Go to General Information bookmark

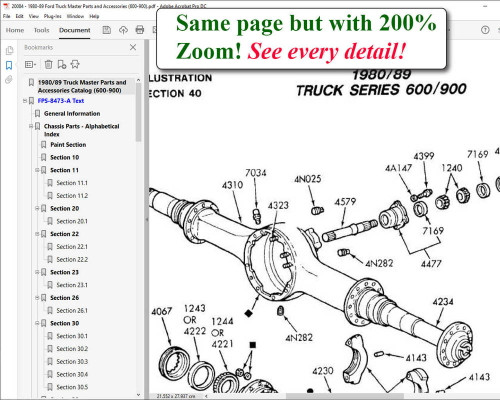72,114
